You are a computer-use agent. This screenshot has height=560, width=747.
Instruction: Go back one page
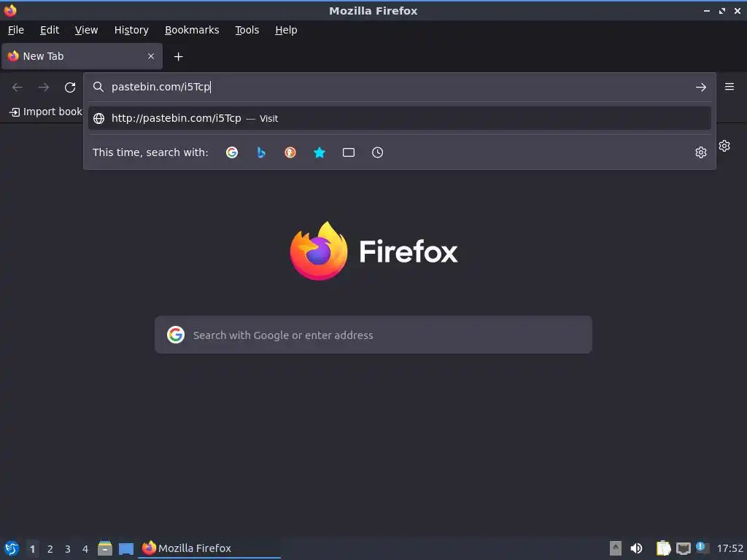tap(18, 87)
